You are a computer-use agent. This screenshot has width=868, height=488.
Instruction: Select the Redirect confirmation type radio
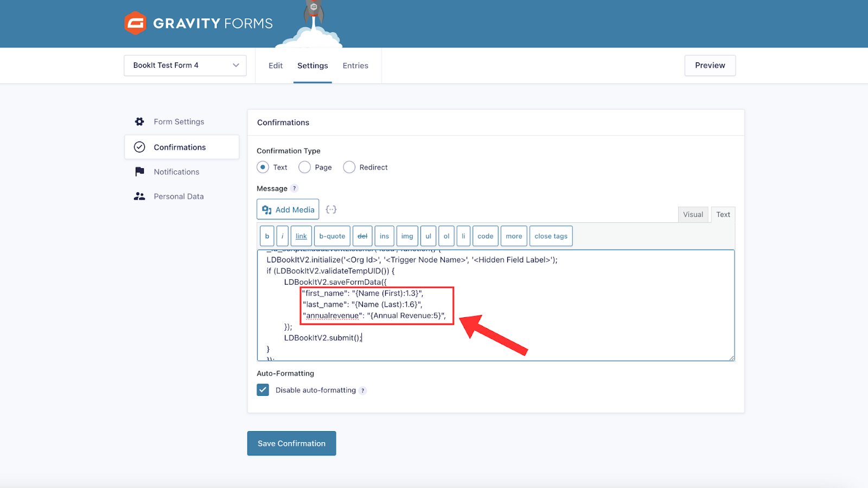[x=349, y=168]
